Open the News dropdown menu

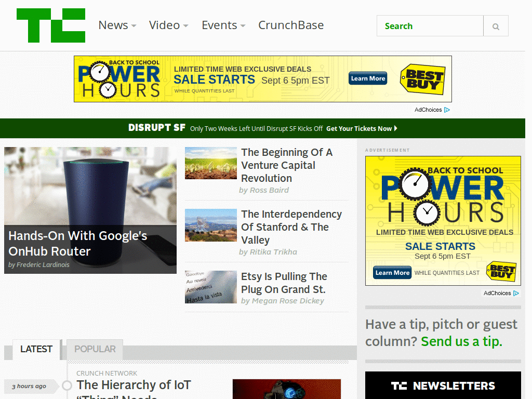coord(117,25)
